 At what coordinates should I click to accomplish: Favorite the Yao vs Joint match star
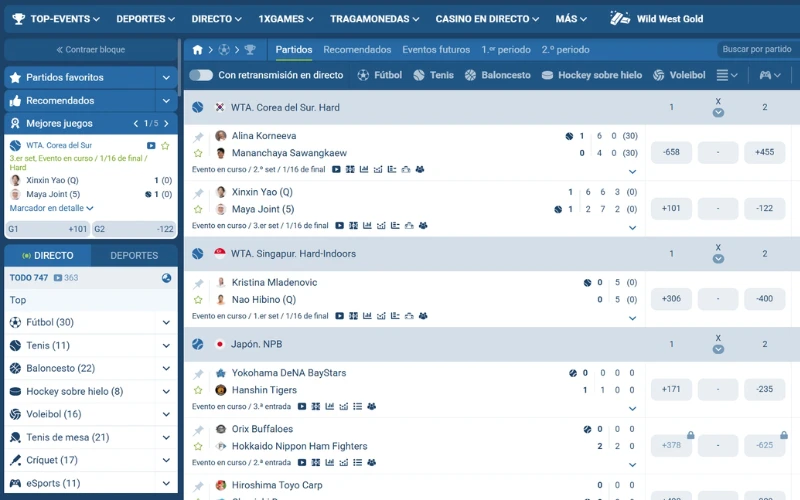point(198,209)
